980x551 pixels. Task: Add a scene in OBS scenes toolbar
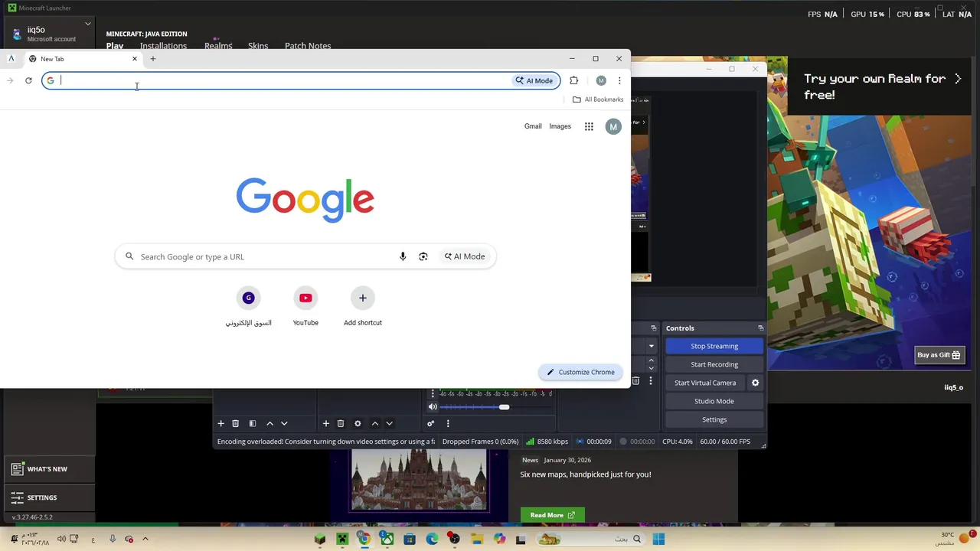click(220, 423)
